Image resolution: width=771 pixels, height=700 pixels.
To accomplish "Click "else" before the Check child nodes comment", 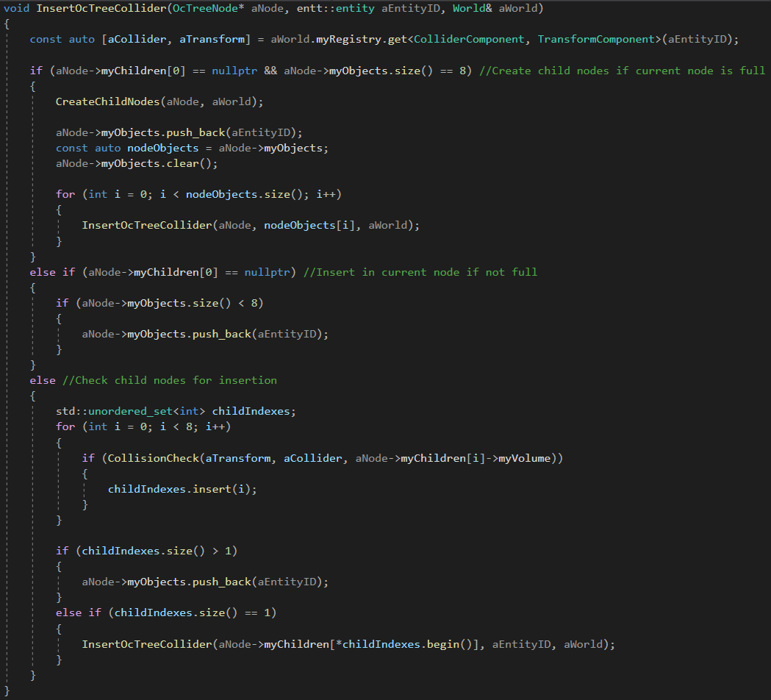I will pos(43,380).
